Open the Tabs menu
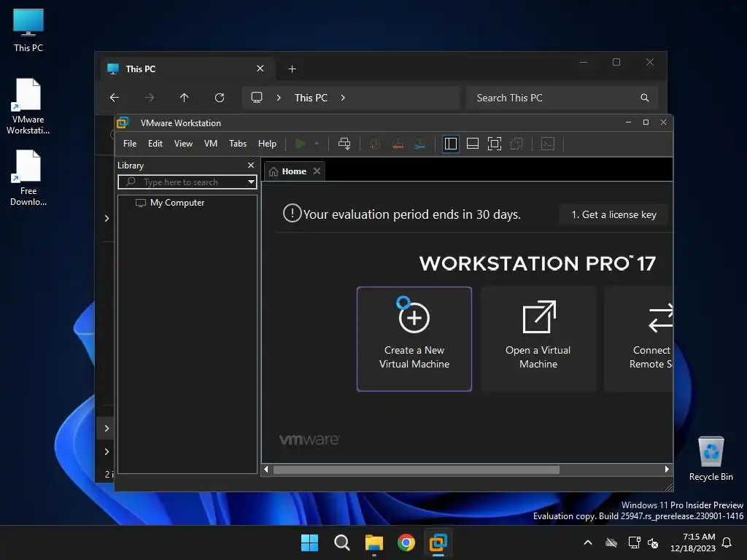The width and height of the screenshot is (747, 560). click(x=238, y=144)
